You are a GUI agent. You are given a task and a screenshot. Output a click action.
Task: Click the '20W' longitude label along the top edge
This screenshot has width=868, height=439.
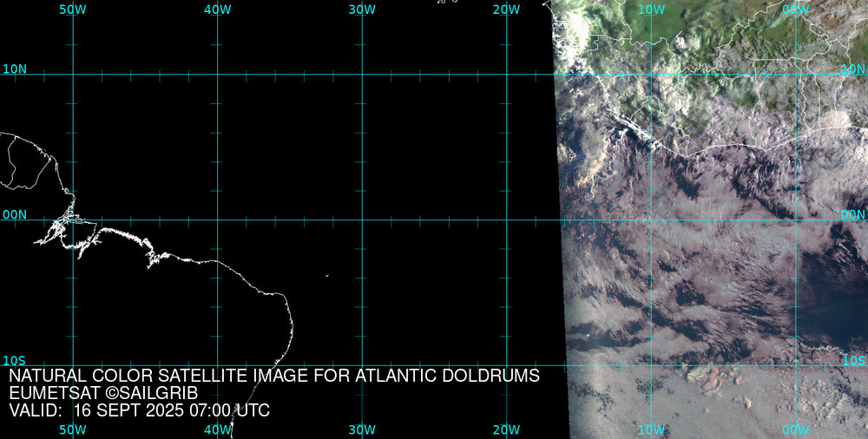coord(507,10)
